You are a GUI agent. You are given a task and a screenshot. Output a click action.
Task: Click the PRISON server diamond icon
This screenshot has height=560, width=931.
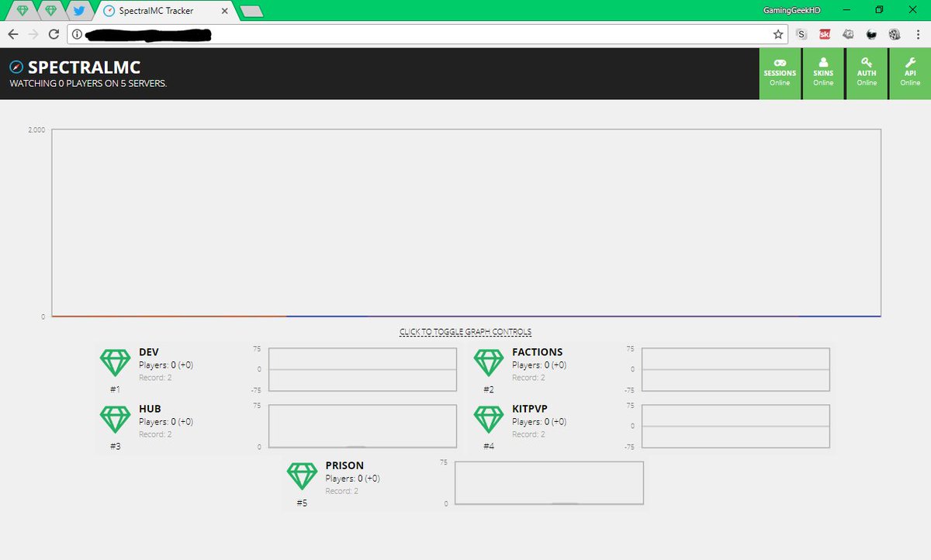point(302,476)
